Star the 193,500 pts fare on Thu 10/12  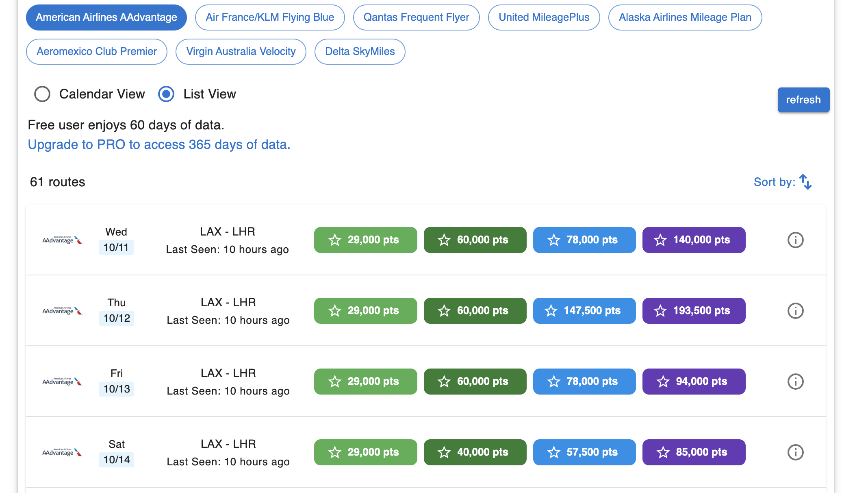pyautogui.click(x=660, y=310)
